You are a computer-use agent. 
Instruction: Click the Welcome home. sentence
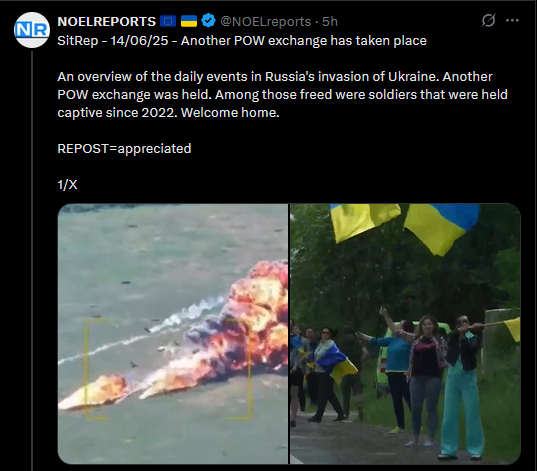230,113
